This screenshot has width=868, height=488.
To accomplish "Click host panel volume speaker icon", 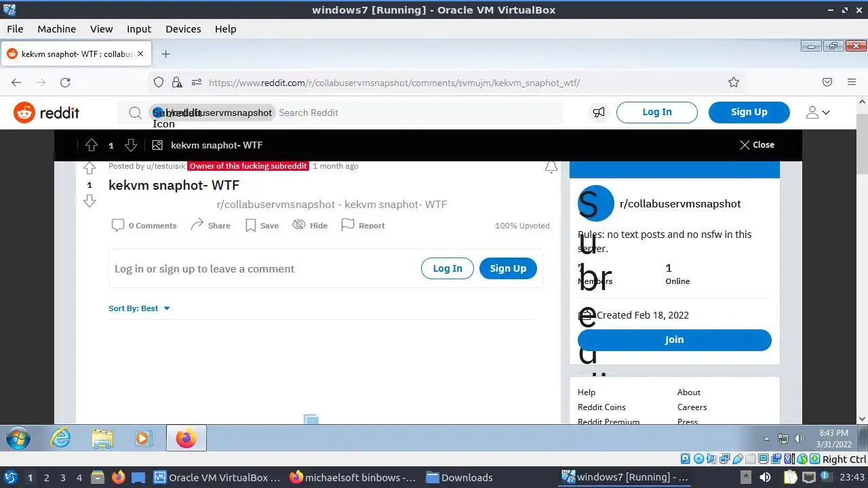I will pos(766,477).
